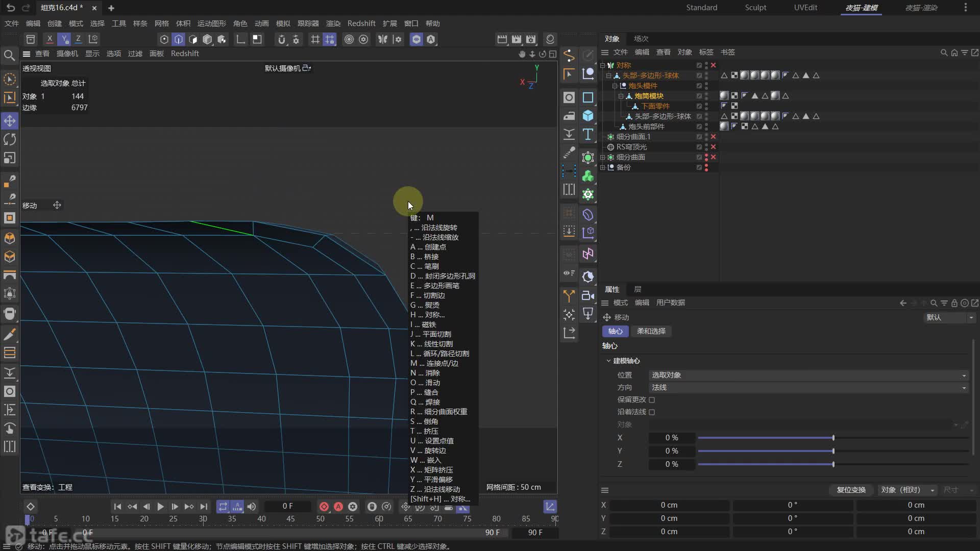Open the 用户数据 attributes menu
980x551 pixels.
tap(670, 303)
